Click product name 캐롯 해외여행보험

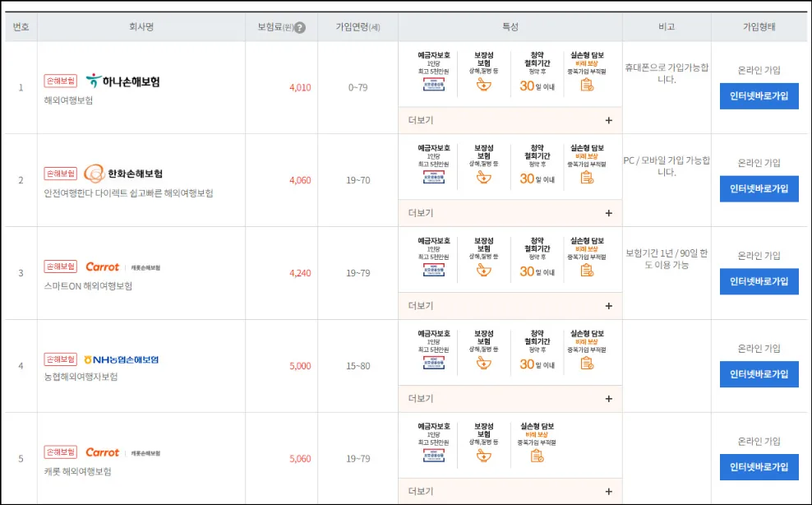(78, 472)
